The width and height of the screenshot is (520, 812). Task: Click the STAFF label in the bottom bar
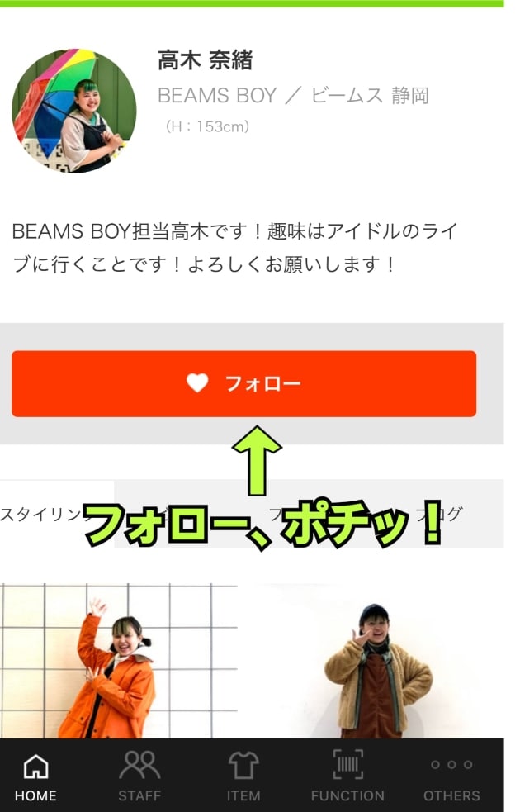point(139,795)
